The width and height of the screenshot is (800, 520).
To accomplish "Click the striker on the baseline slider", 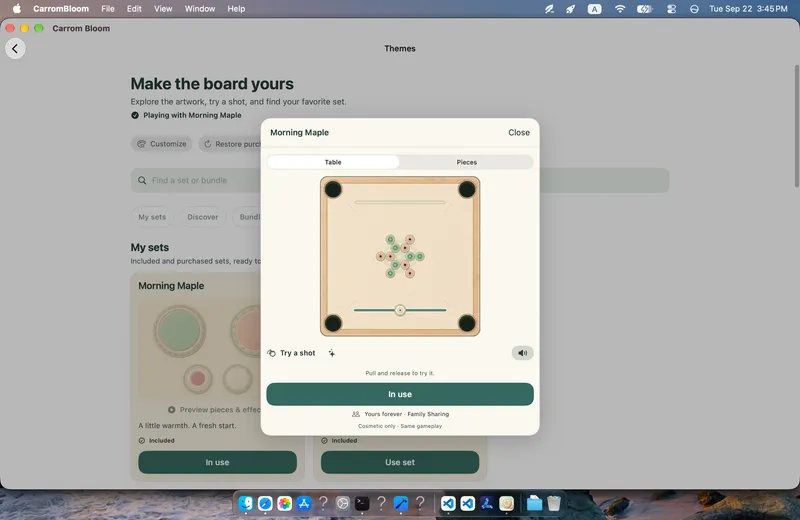I will tap(400, 310).
